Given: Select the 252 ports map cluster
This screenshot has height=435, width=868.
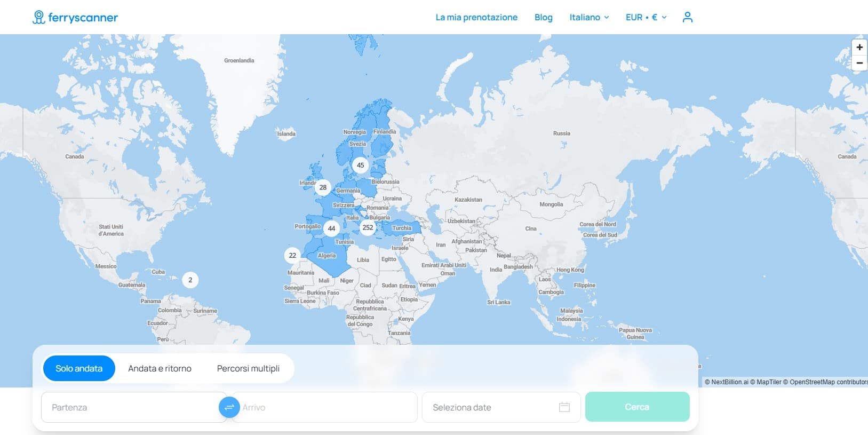Looking at the screenshot, I should coord(368,227).
